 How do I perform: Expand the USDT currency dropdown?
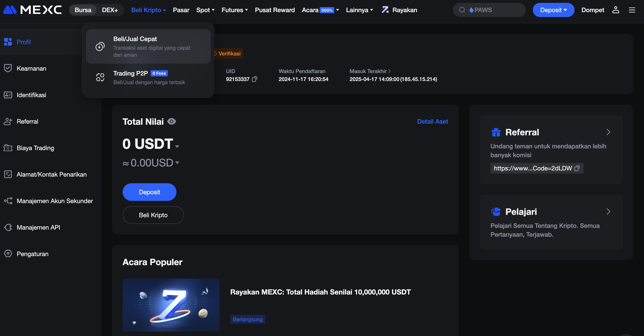click(x=178, y=146)
